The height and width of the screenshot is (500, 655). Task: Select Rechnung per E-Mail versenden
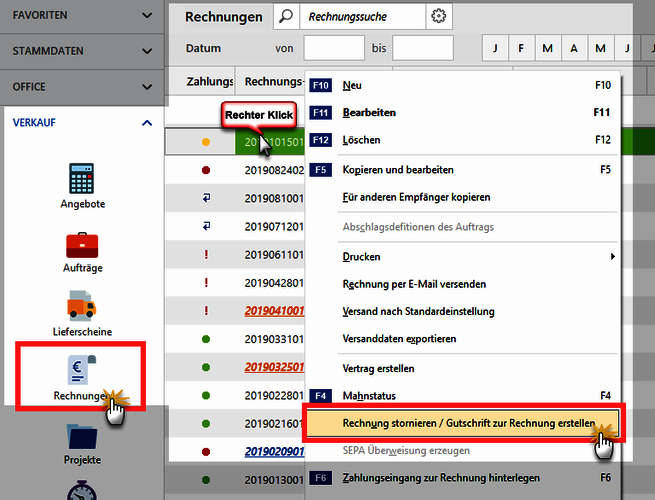pyautogui.click(x=463, y=284)
